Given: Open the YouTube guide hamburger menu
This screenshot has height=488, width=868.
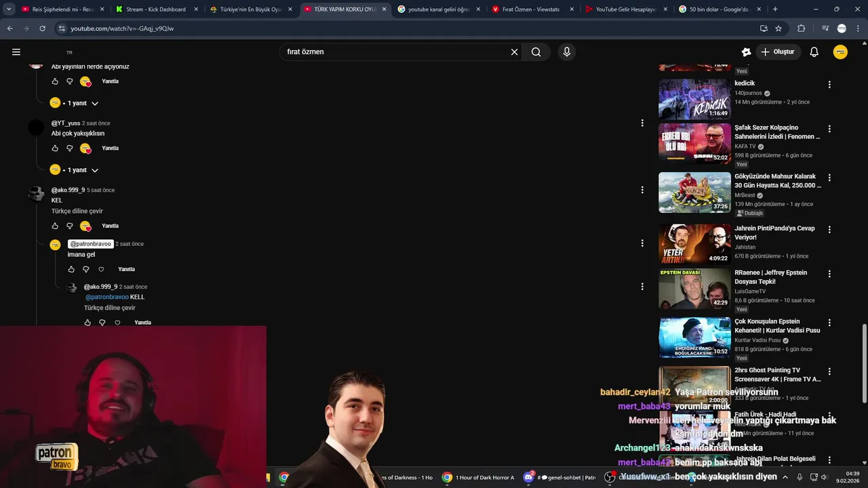Looking at the screenshot, I should pyautogui.click(x=16, y=52).
